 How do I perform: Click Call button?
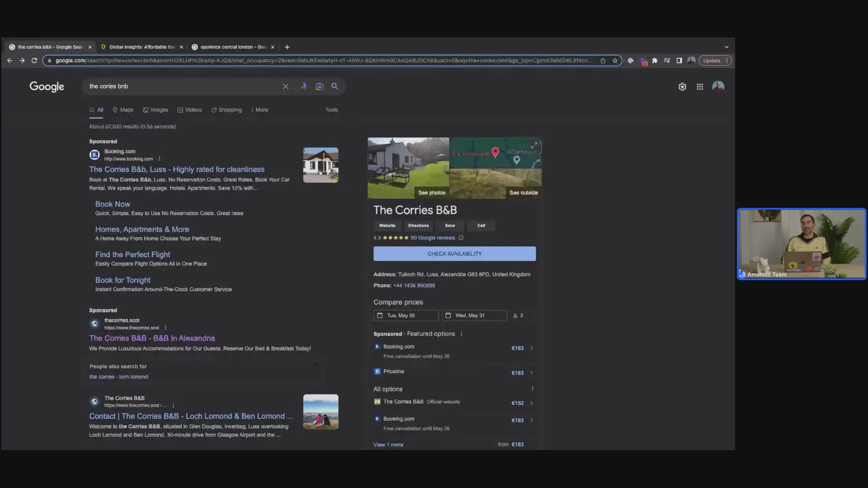481,225
